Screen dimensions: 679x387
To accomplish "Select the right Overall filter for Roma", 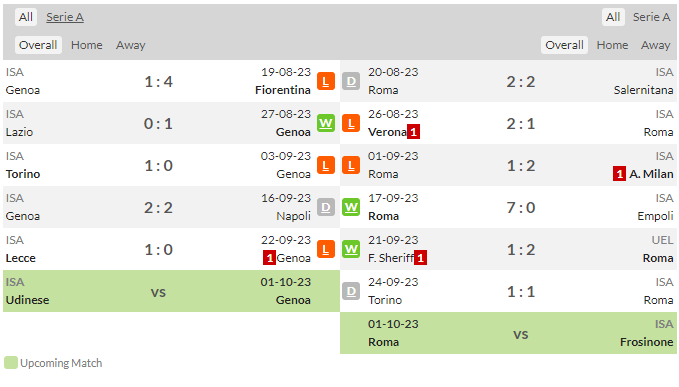I will (x=564, y=45).
